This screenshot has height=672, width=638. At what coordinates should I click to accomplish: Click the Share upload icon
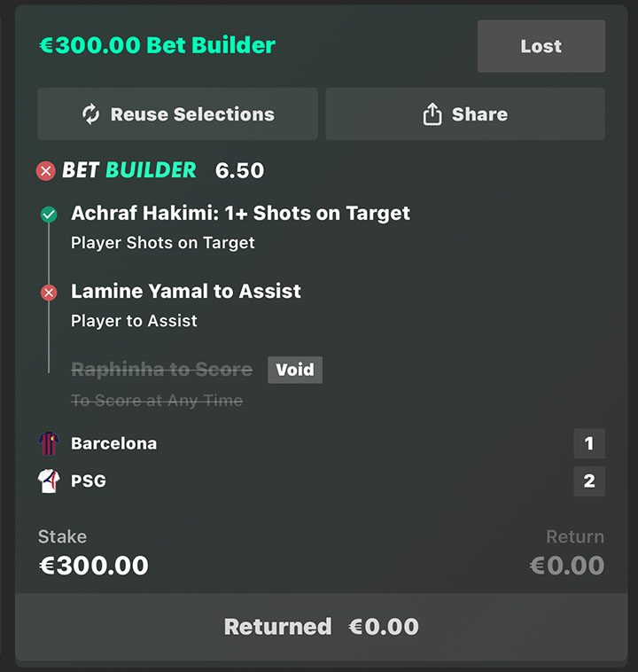pos(432,114)
